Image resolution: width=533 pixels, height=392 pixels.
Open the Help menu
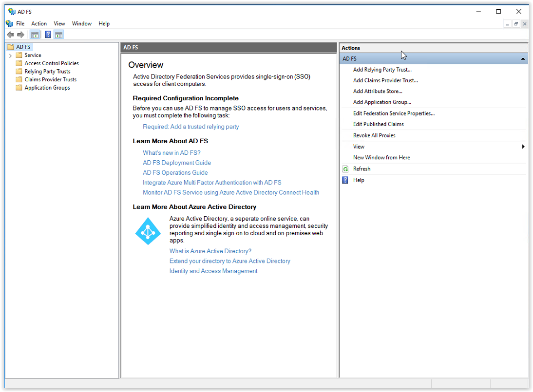click(104, 24)
